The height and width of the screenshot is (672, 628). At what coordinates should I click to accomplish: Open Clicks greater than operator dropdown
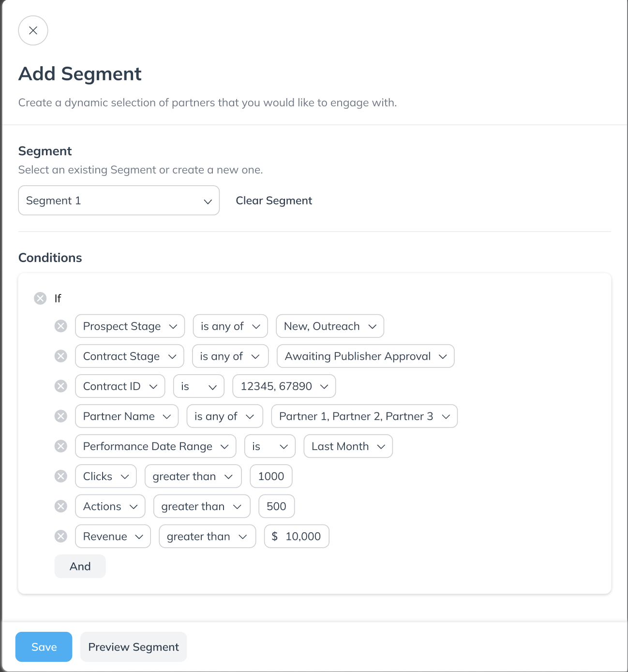pos(193,476)
